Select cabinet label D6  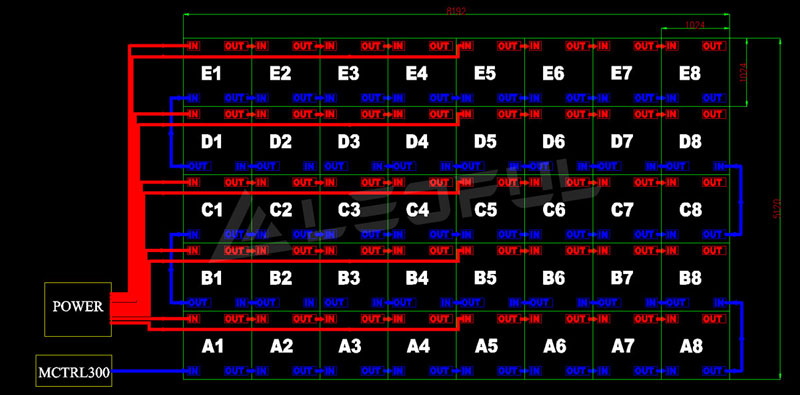pos(554,142)
